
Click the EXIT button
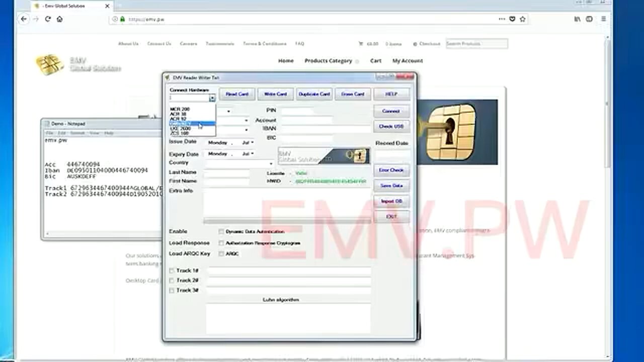[391, 217]
